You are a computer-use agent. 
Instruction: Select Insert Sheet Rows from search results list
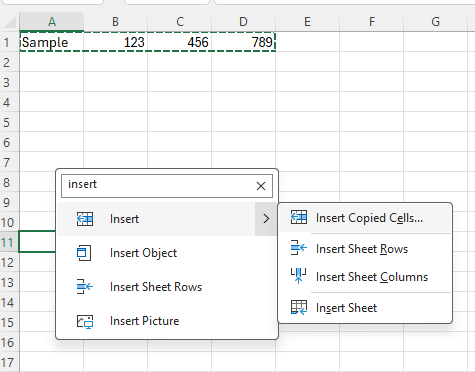[x=167, y=287]
